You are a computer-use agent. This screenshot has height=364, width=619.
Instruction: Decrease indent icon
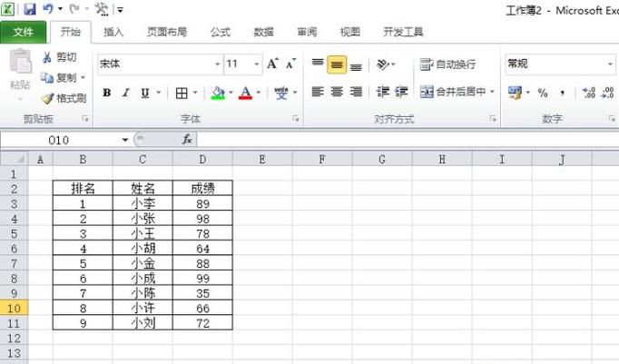(x=382, y=92)
